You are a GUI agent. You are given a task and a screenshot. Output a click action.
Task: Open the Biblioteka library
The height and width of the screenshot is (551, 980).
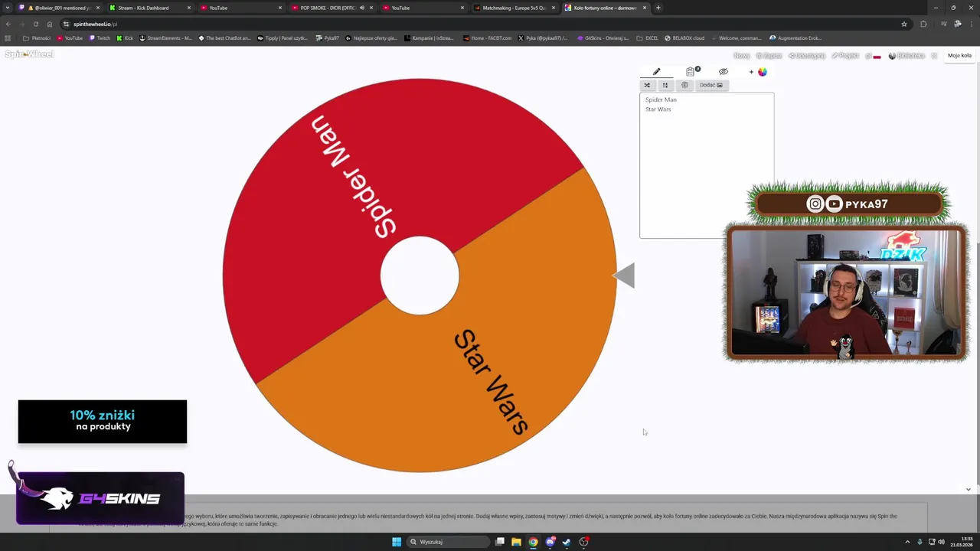click(907, 56)
